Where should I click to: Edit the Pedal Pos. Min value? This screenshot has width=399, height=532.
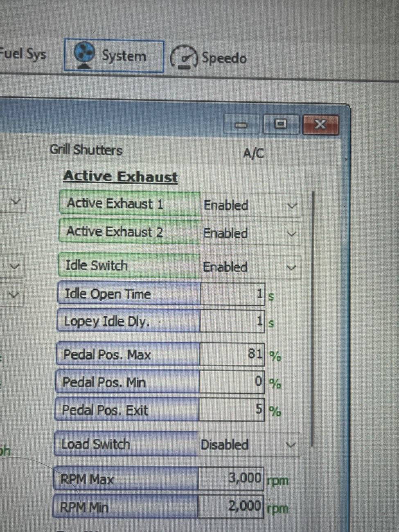pyautogui.click(x=232, y=382)
